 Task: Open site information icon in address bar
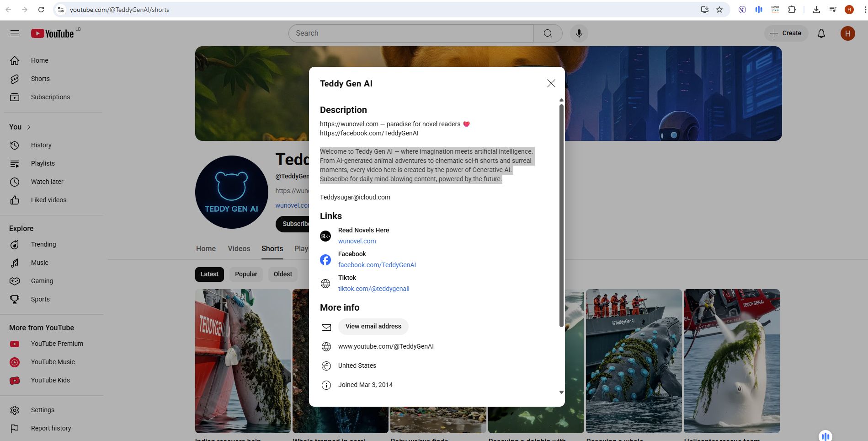[x=60, y=10]
